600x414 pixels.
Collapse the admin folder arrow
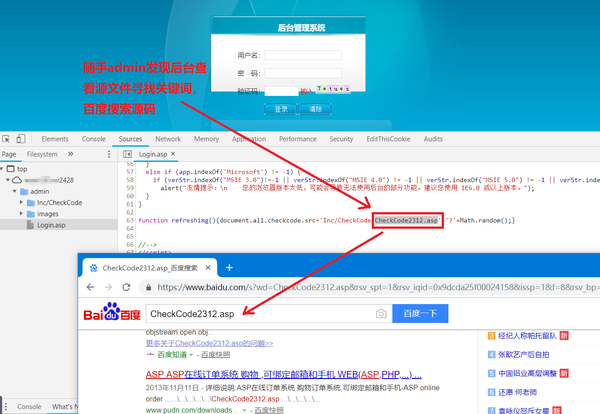15,191
